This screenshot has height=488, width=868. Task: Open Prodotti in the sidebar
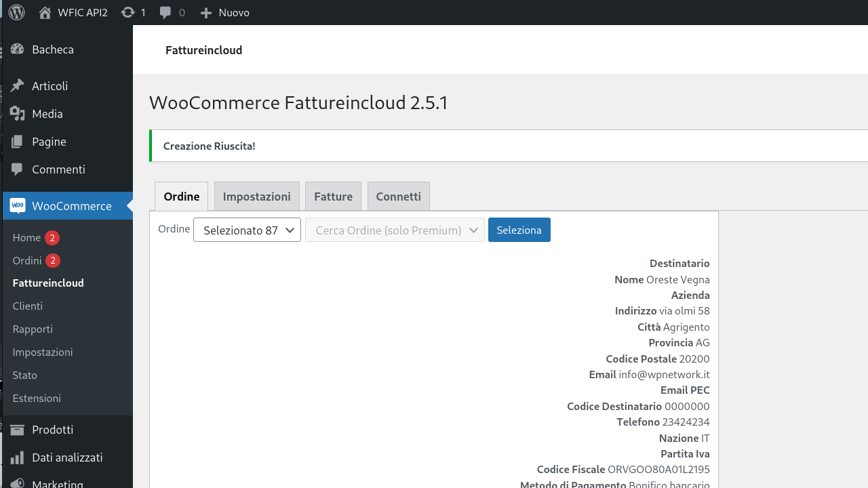[52, 430]
